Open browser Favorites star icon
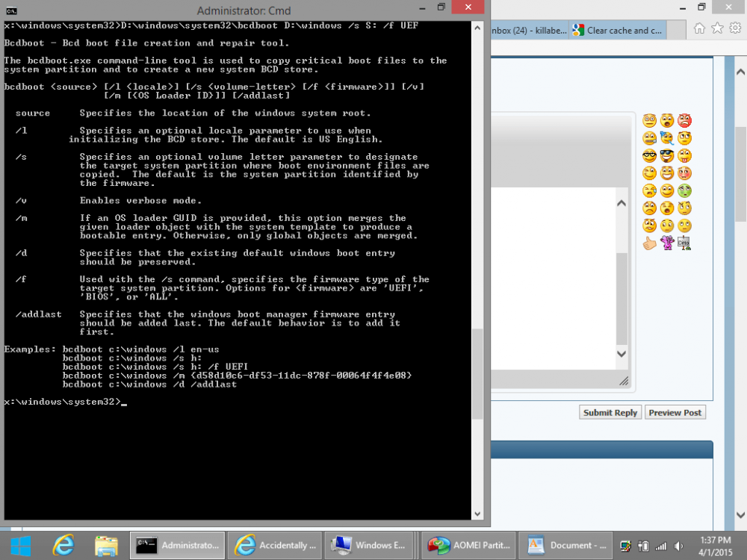The height and width of the screenshot is (560, 747). [x=717, y=29]
